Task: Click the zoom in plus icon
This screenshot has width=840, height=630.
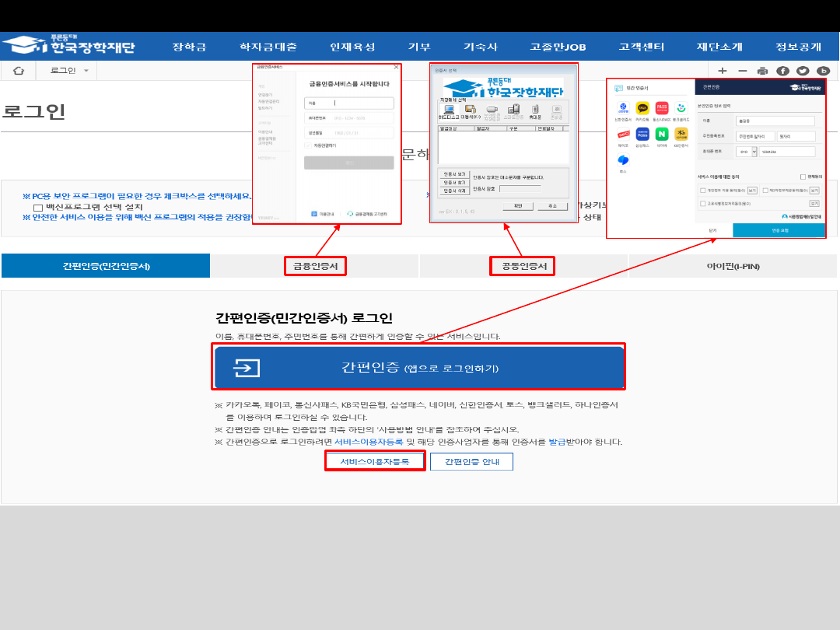Action: (723, 71)
